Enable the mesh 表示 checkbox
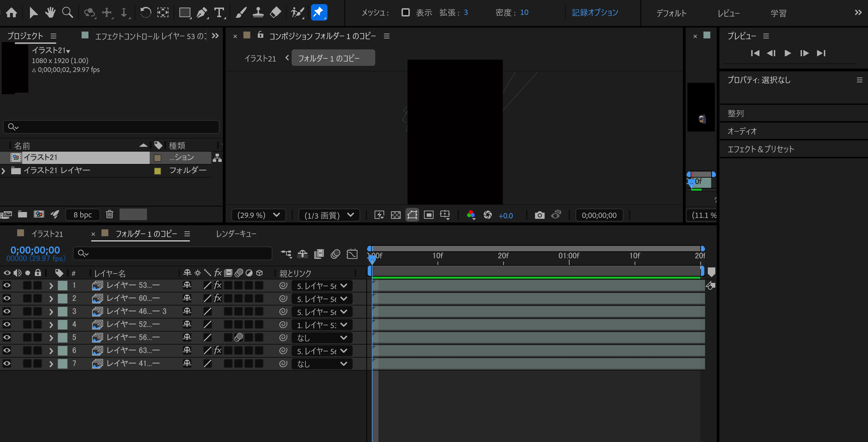 point(405,13)
